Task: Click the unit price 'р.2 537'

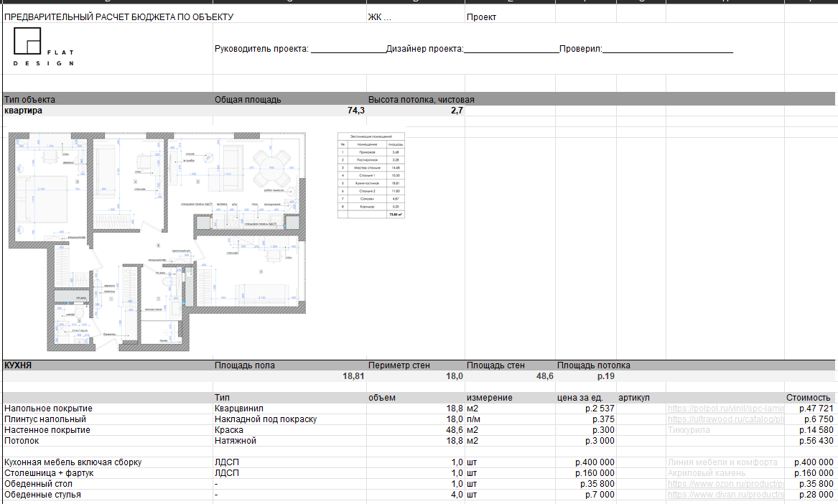Action: click(x=600, y=409)
